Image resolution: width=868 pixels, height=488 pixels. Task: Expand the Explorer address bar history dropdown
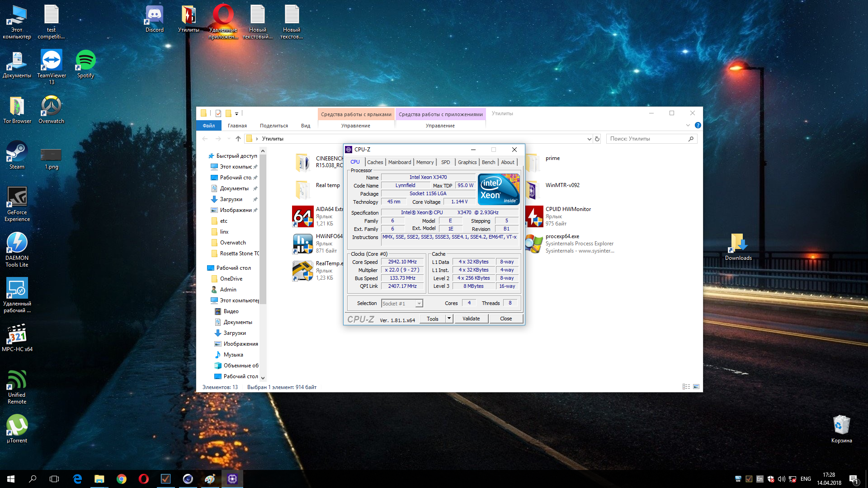(x=589, y=139)
